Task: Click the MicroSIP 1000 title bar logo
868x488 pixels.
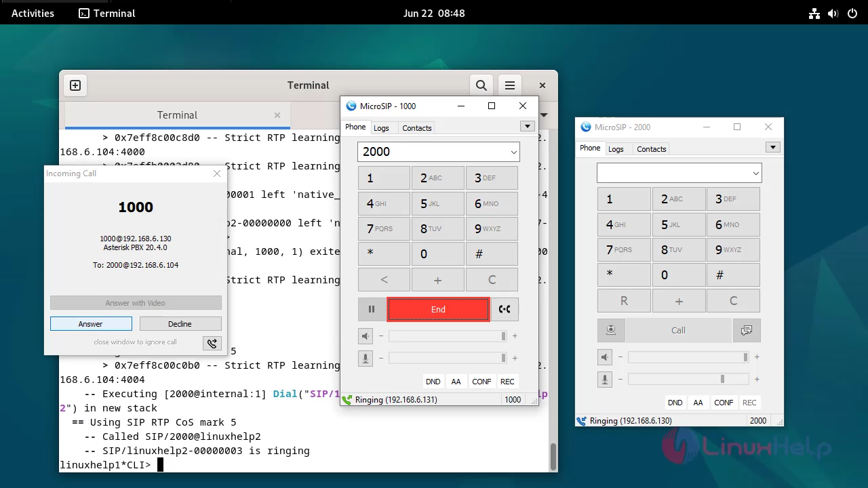Action: coord(351,106)
